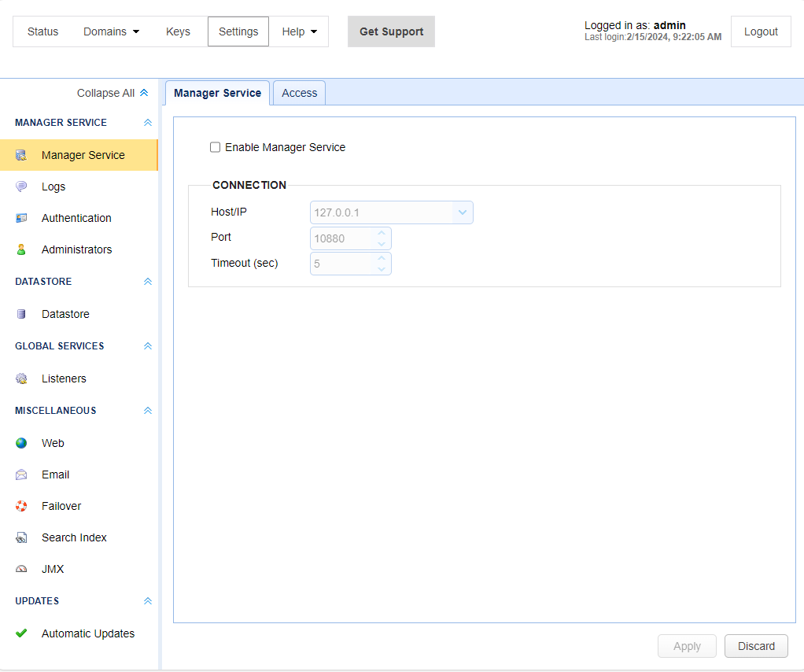
Task: Open the Domains dropdown menu
Action: 111,31
